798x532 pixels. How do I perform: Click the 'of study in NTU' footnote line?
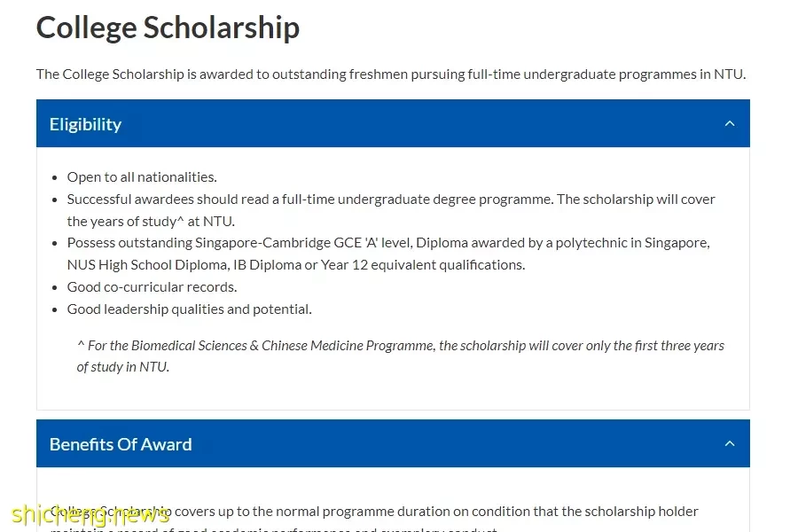tap(122, 367)
